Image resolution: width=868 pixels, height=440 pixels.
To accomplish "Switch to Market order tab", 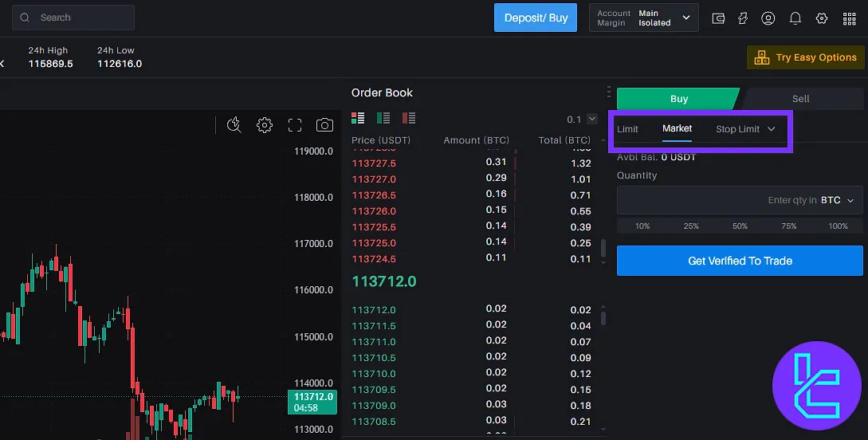I will [677, 128].
